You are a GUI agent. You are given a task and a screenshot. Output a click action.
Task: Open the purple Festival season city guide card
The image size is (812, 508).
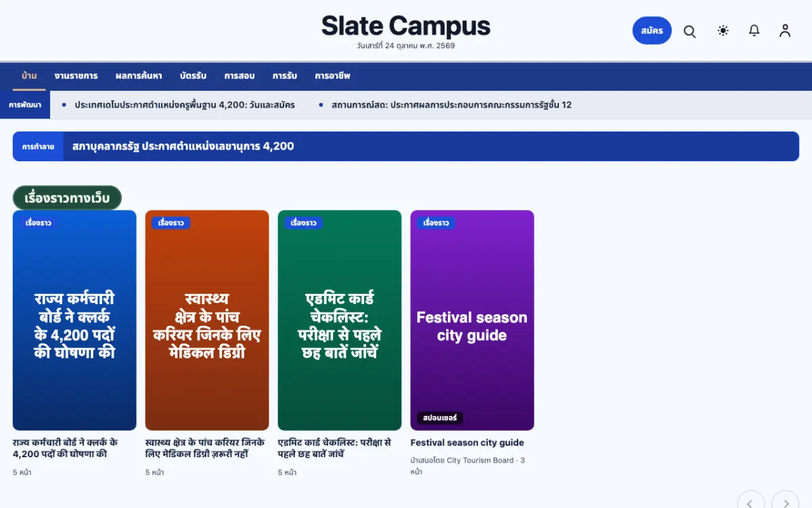click(472, 320)
